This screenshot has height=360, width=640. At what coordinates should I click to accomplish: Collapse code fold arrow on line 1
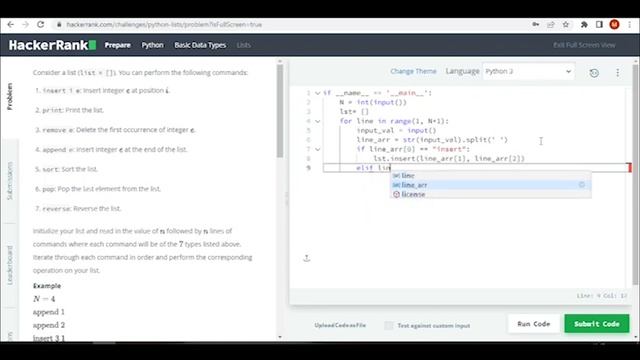coord(318,93)
